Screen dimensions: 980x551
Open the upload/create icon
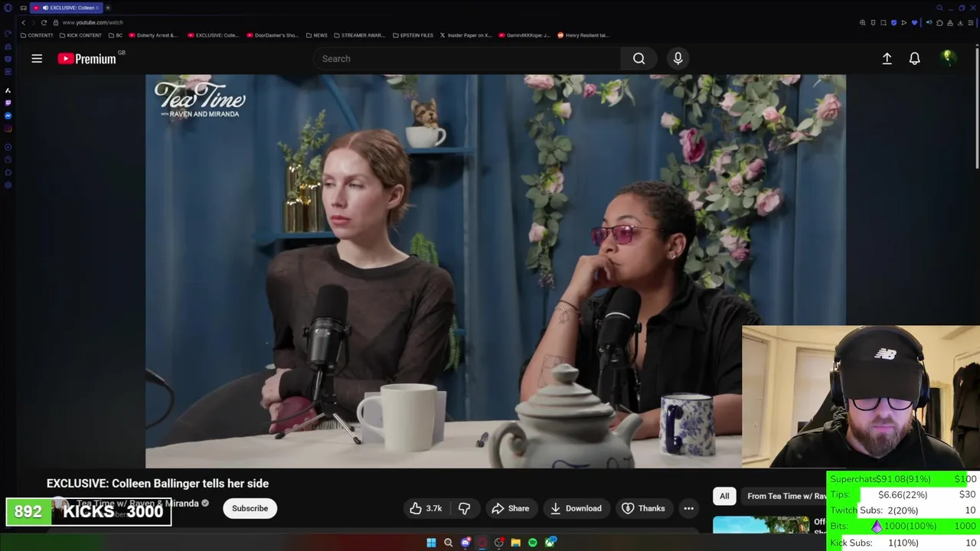887,58
